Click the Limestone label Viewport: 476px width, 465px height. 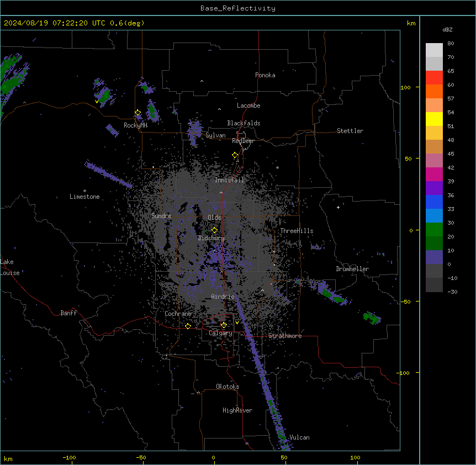84,197
